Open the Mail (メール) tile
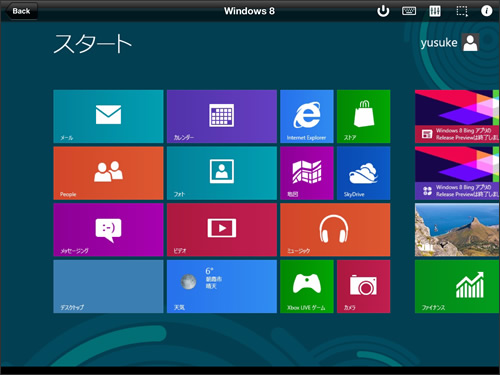Image resolution: width=500 pixels, height=375 pixels. [x=108, y=116]
